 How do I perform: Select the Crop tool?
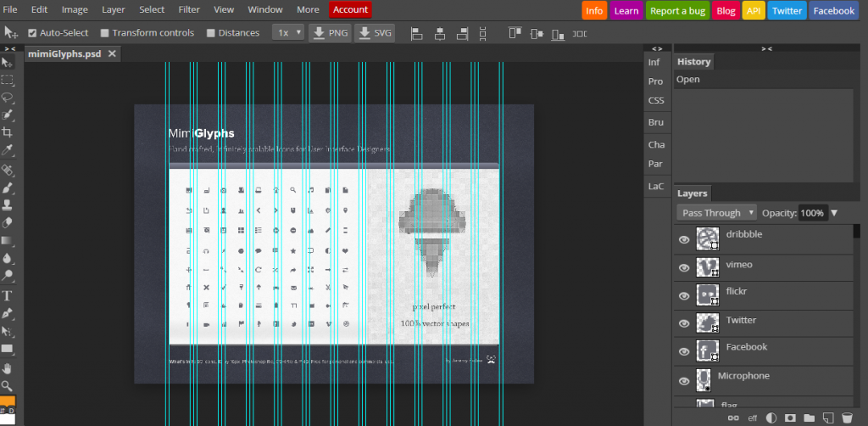pos(7,132)
